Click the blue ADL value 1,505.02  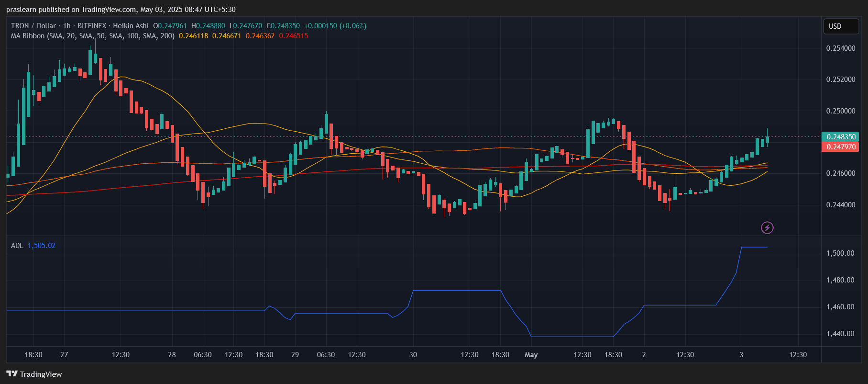click(42, 246)
